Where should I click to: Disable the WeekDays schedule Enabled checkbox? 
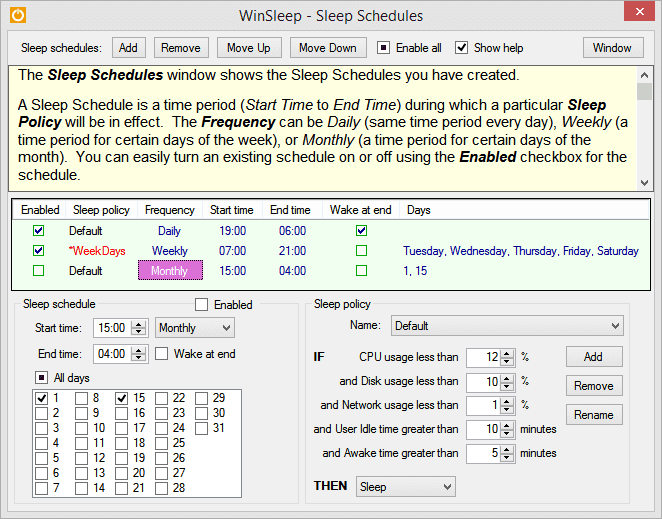click(38, 250)
